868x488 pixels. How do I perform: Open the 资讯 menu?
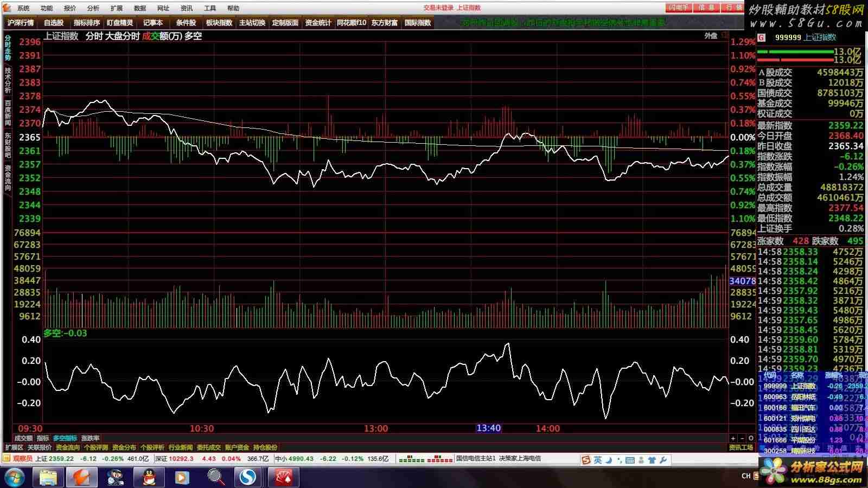click(x=187, y=8)
